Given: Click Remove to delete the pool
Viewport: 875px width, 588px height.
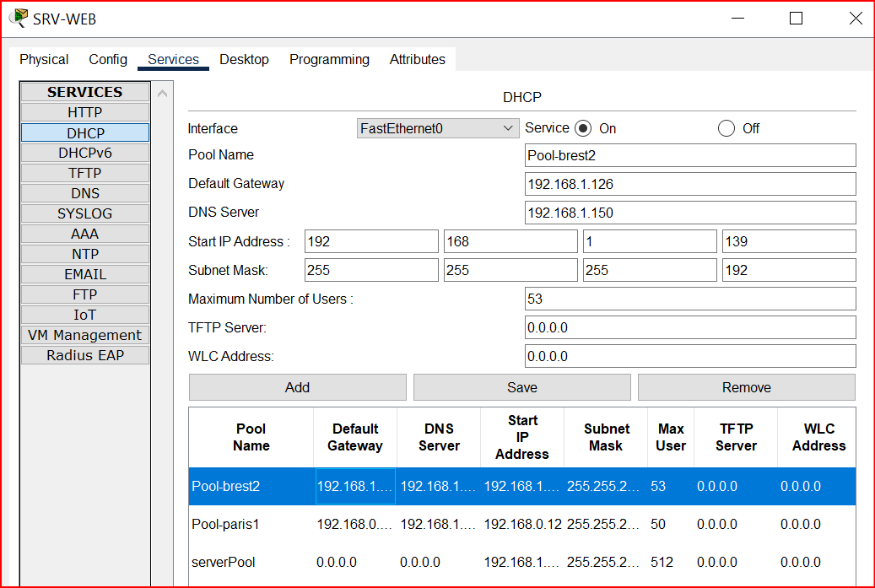Looking at the screenshot, I should pos(747,387).
